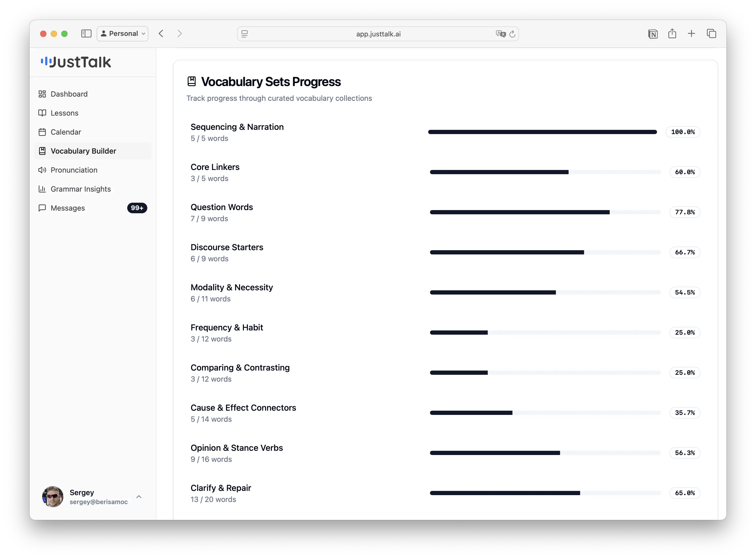
Task: Click the Calendar icon in sidebar
Action: point(42,132)
